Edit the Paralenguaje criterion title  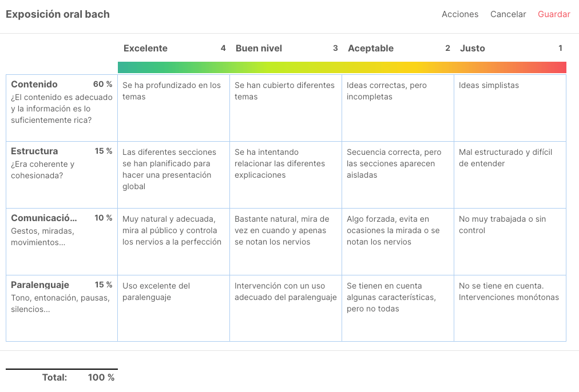pyautogui.click(x=40, y=285)
